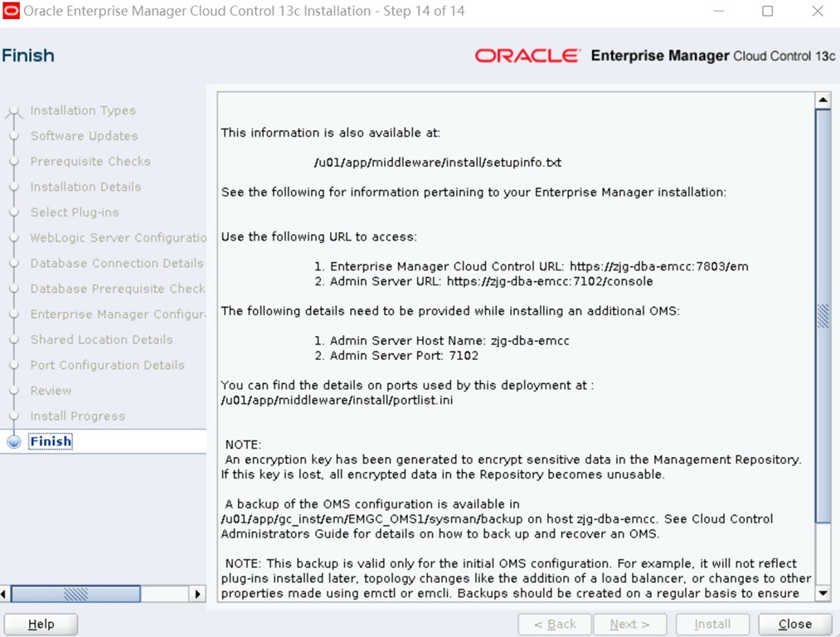The image size is (840, 637).
Task: Select the WebLogic Server Configuration step
Action: pyautogui.click(x=118, y=238)
